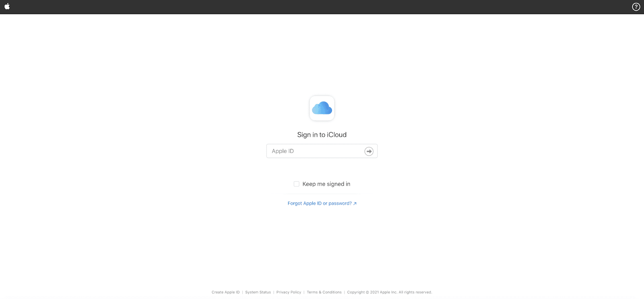Click the copyright 2021 Apple Inc. text

point(390,292)
